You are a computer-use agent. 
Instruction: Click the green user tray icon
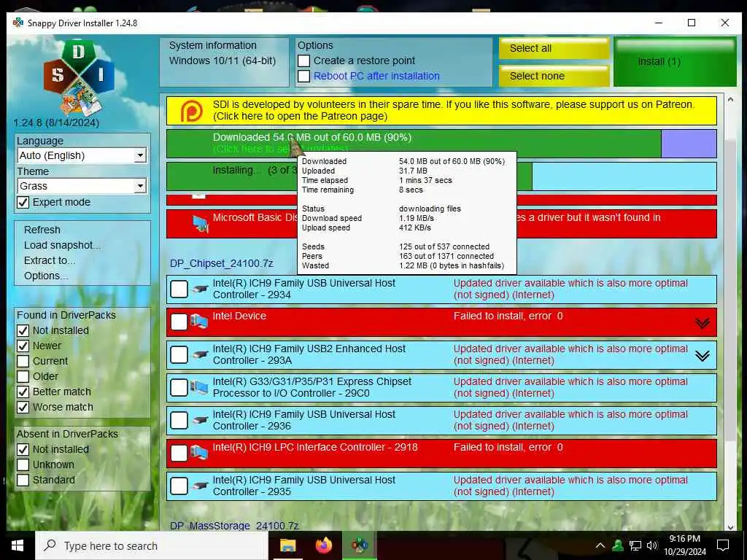click(618, 545)
